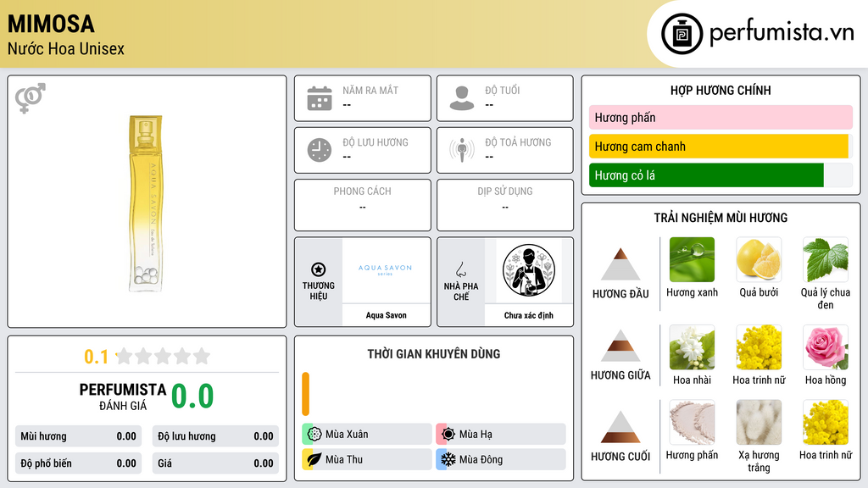Viewport: 868px width, 488px height.
Task: Click the Độ toả hương radiating person icon
Action: (x=462, y=150)
